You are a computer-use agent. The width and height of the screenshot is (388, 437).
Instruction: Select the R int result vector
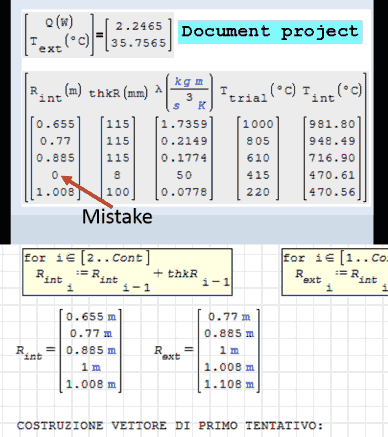[91, 350]
